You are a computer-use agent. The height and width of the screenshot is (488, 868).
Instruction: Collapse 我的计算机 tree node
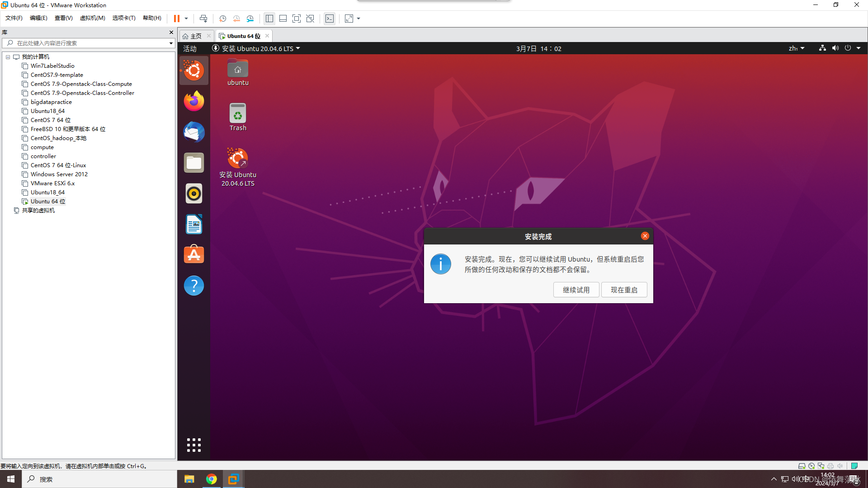point(8,57)
